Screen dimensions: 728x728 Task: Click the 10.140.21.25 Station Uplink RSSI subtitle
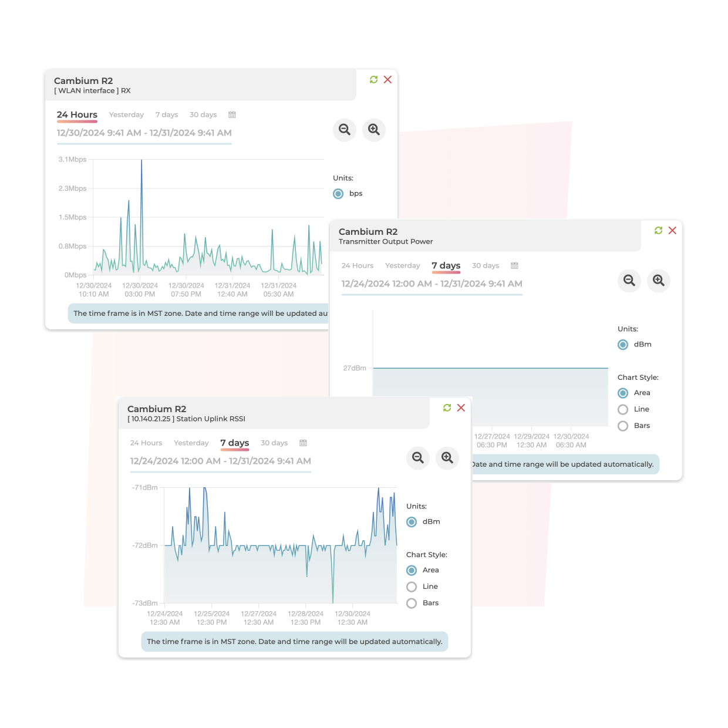(186, 419)
